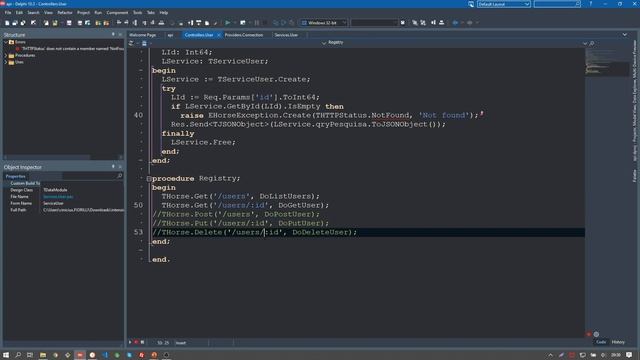
Task: Close the Controllers.User tab
Action: [219, 35]
